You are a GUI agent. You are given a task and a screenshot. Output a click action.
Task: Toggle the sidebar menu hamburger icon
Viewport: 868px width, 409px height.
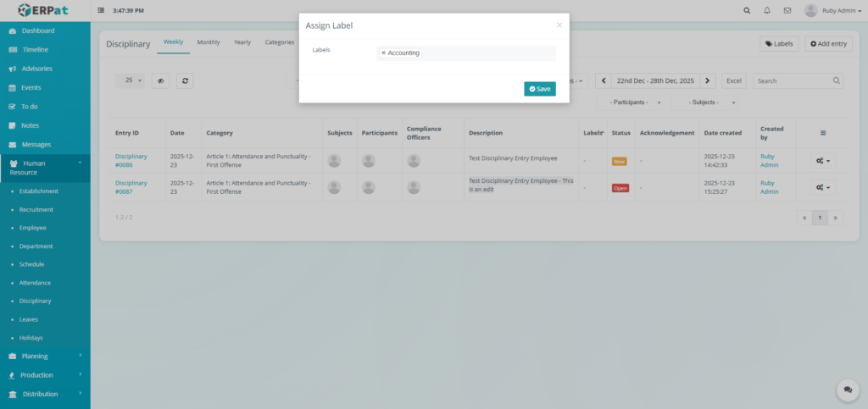(102, 10)
